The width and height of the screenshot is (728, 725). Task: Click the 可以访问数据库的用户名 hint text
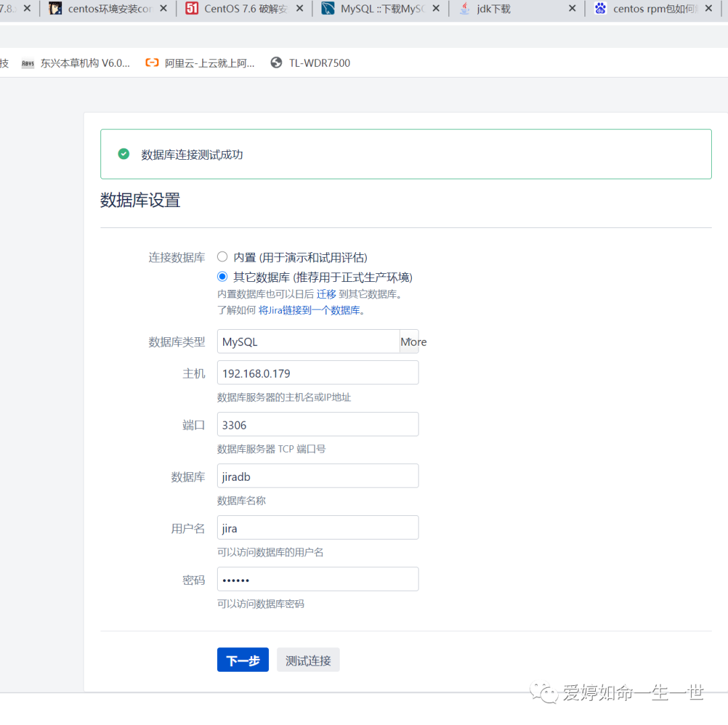(270, 552)
